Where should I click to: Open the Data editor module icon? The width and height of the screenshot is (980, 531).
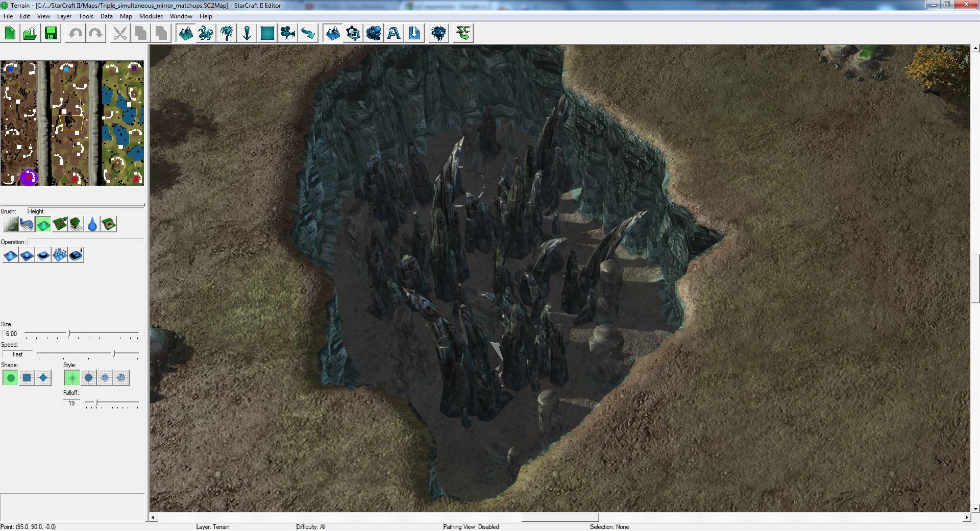(374, 34)
